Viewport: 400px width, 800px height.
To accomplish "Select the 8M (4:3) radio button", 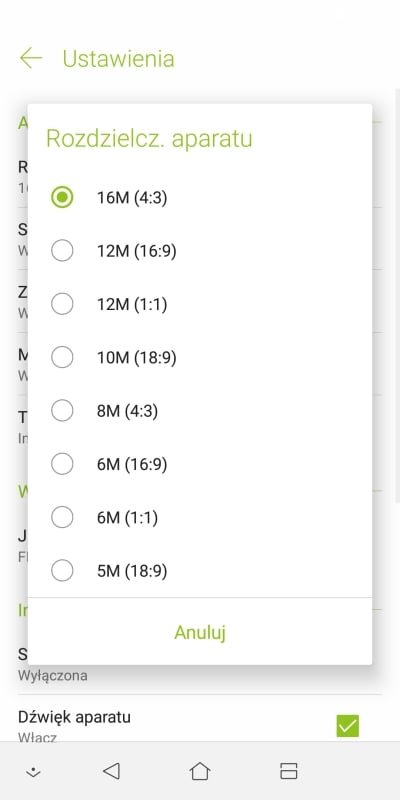I will point(62,411).
